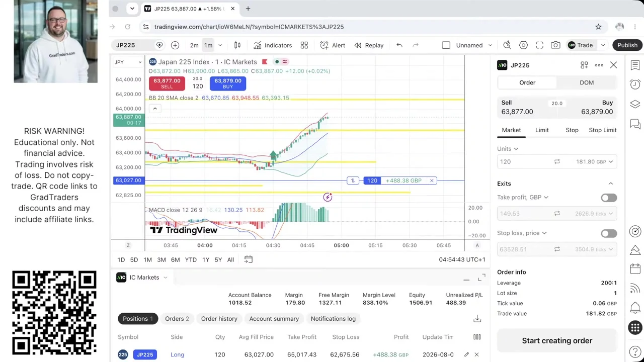Open order panel more options ellipsis
Screen dimensions: 644x362
(599, 65)
